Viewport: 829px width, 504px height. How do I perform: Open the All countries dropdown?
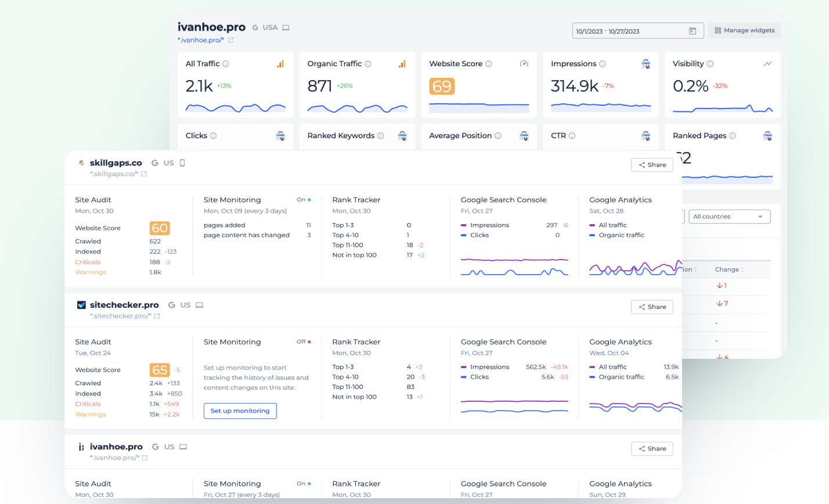[x=730, y=217]
